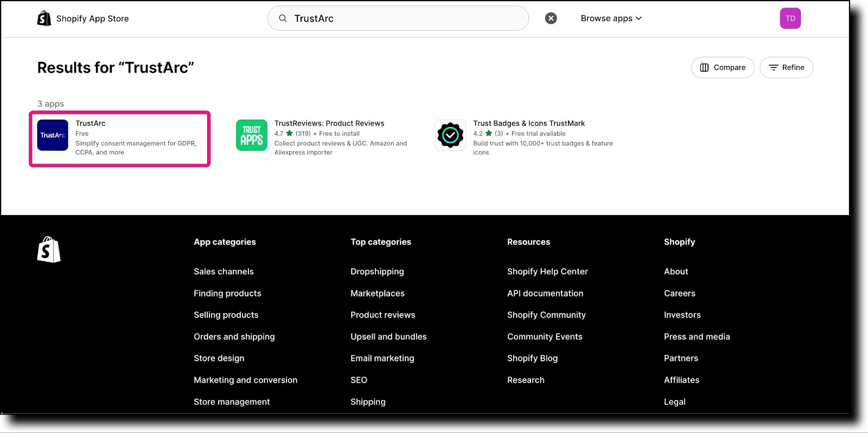Click "Resources" footer heading
The image size is (868, 433).
(528, 242)
